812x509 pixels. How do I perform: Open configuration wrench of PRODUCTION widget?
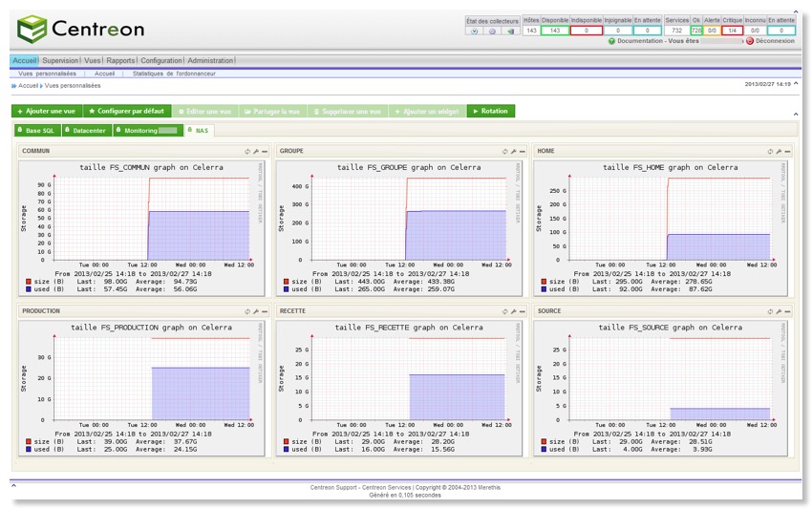coord(255,311)
